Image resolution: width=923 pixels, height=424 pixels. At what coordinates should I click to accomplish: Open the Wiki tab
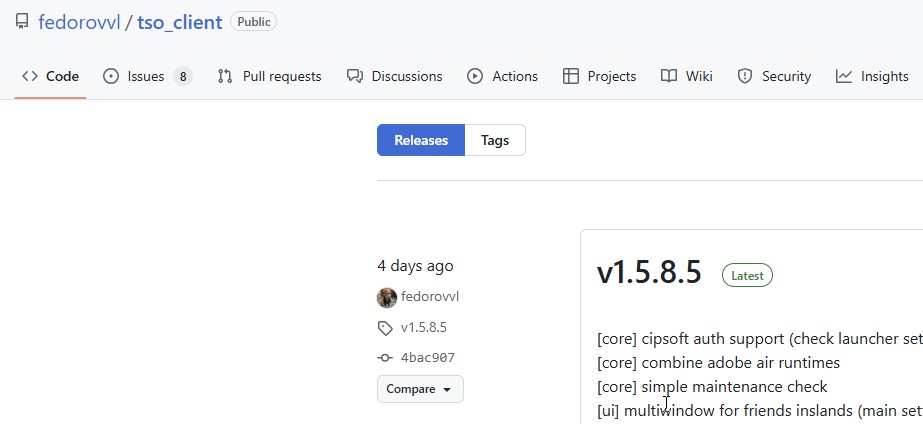(x=686, y=76)
